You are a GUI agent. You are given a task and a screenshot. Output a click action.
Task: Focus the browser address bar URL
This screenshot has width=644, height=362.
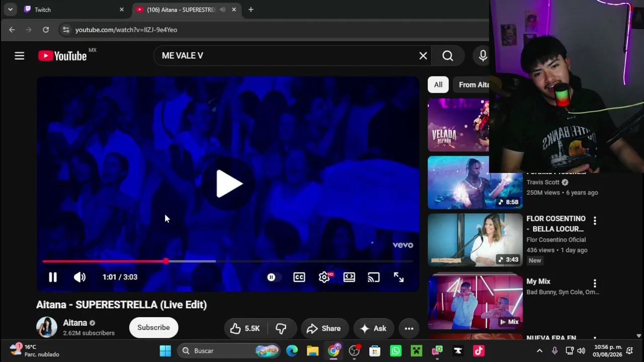tap(126, 30)
